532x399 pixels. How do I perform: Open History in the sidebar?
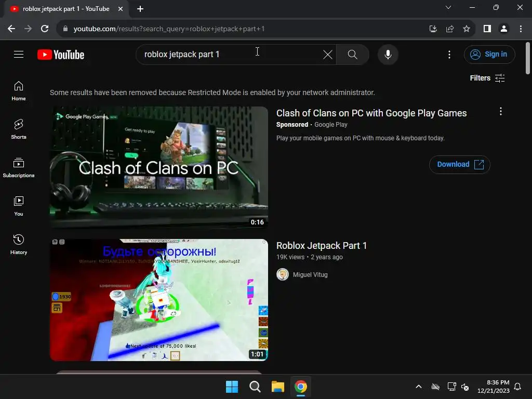point(19,244)
